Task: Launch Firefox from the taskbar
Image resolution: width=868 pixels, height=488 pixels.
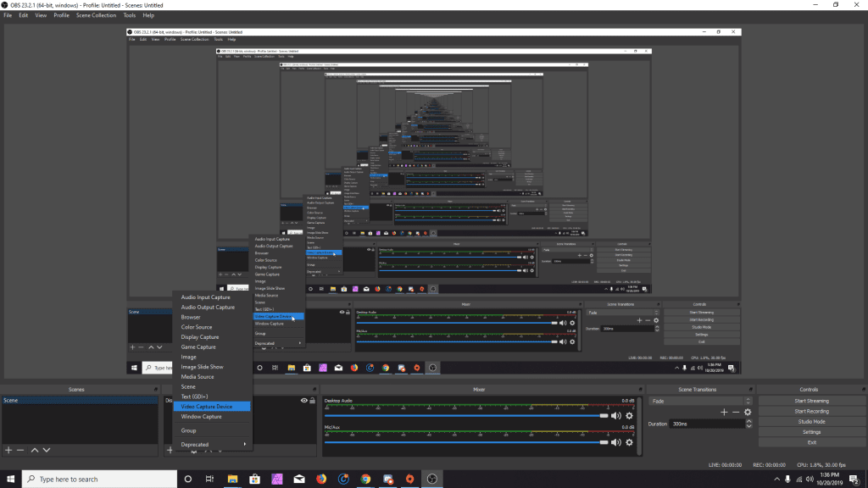Action: 321,479
